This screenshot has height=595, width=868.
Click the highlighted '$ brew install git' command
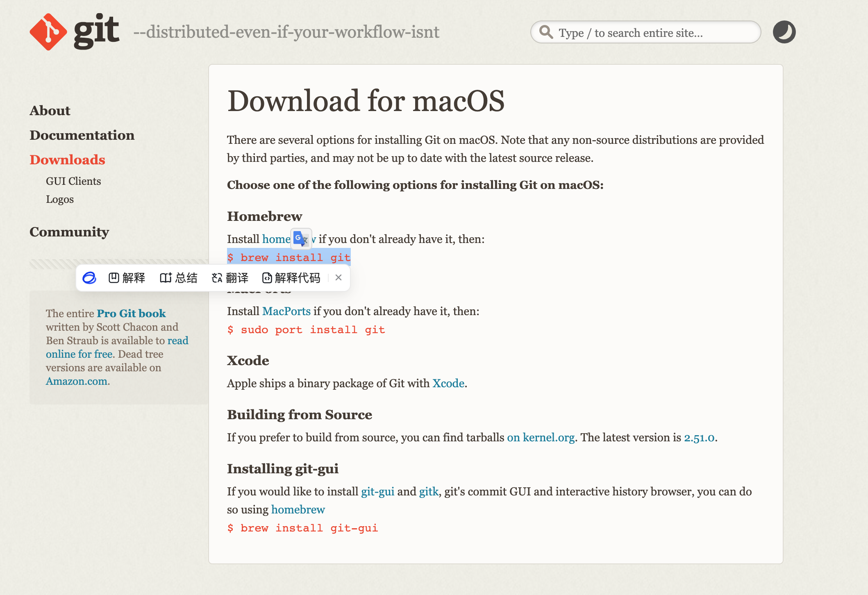coord(289,257)
